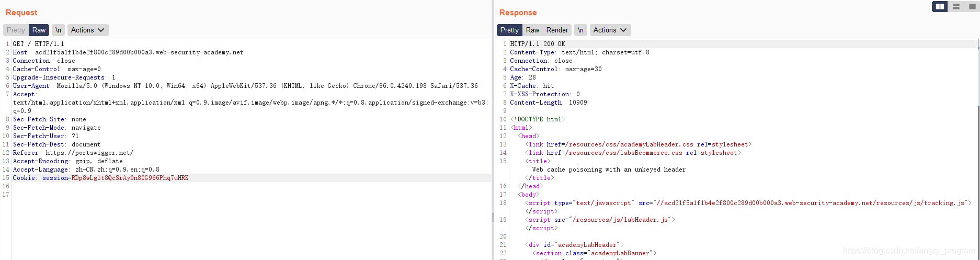Viewport: 980px width, 260px height.
Task: Click the opening '<title>' tag line
Action: pyautogui.click(x=538, y=161)
